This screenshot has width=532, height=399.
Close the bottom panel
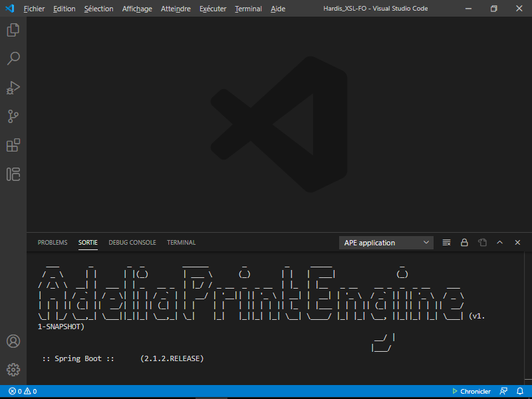click(517, 243)
